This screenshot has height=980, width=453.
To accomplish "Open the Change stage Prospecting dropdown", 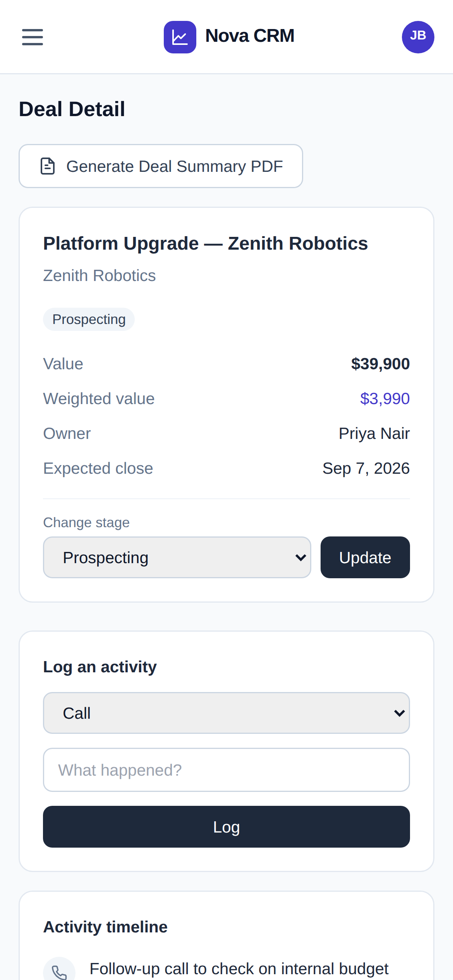I will point(177,557).
